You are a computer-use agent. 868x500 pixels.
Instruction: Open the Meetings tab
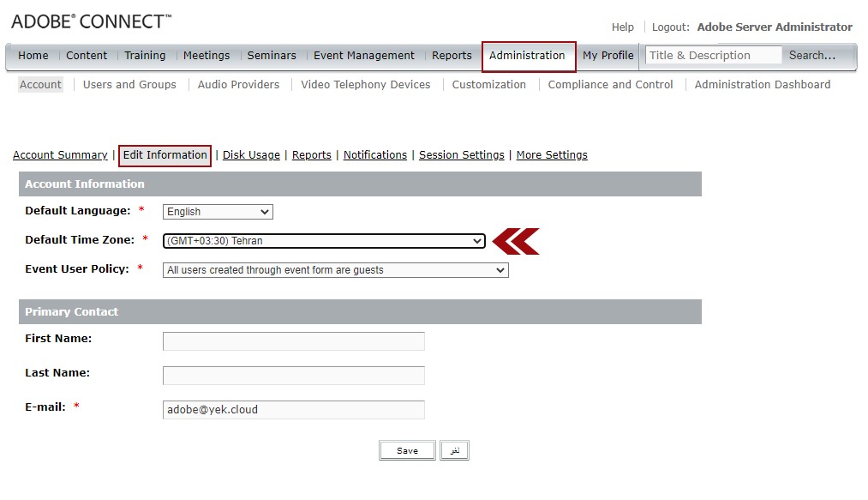(207, 56)
